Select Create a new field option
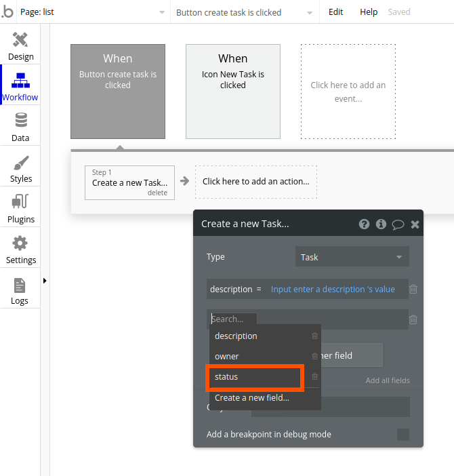Image resolution: width=454 pixels, height=476 pixels. click(265, 397)
